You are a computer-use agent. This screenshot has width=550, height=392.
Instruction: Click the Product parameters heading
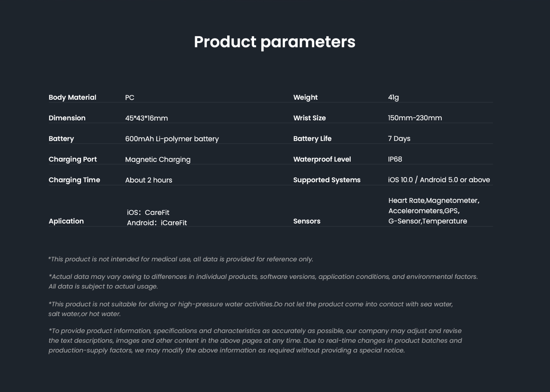coord(274,42)
